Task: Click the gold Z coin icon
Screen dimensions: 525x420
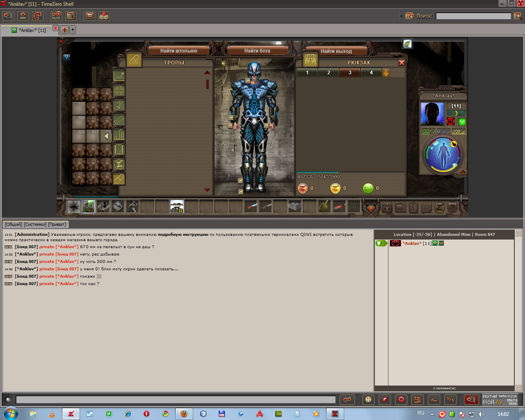Action: click(x=336, y=188)
